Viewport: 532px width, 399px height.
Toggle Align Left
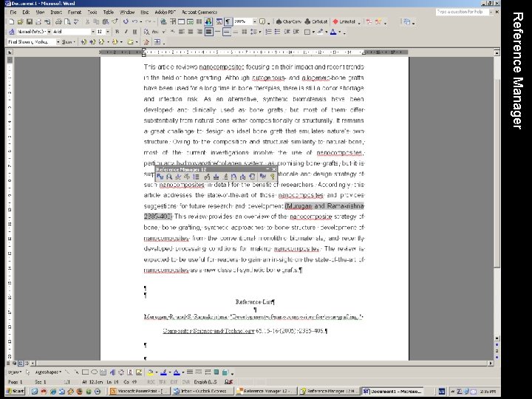click(182, 32)
